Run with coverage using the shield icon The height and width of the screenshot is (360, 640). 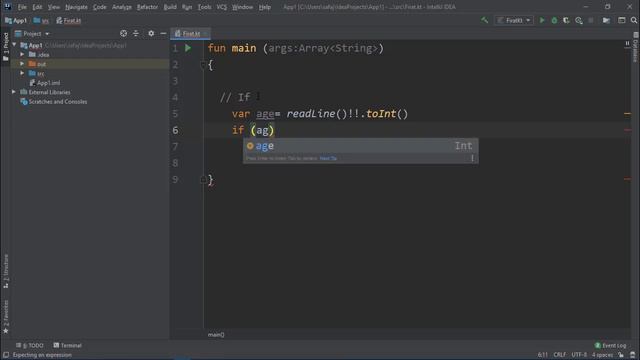(566, 20)
